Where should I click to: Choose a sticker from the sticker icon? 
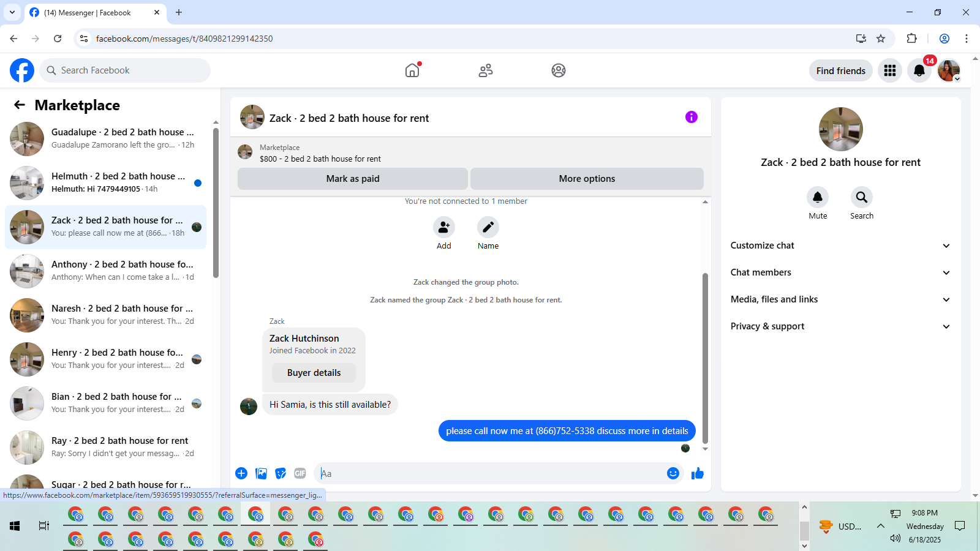(x=281, y=473)
